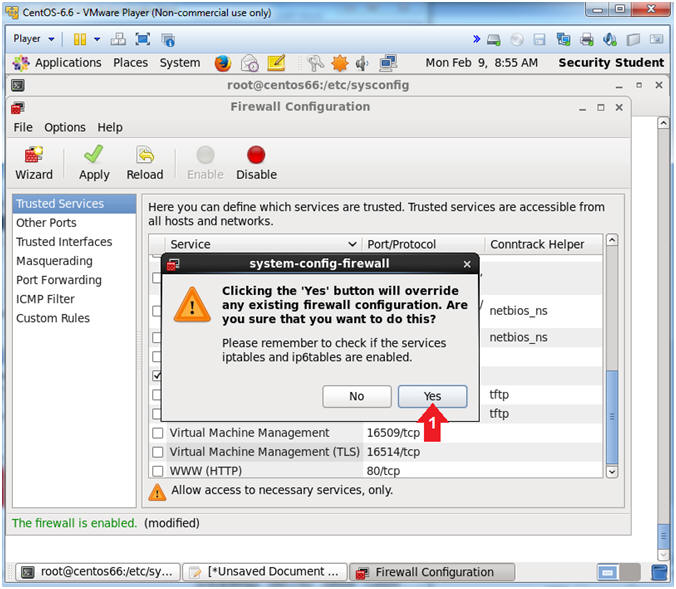Click the terminal window icon in title bar
Viewport: 676px width, 589px height.
pos(18,85)
